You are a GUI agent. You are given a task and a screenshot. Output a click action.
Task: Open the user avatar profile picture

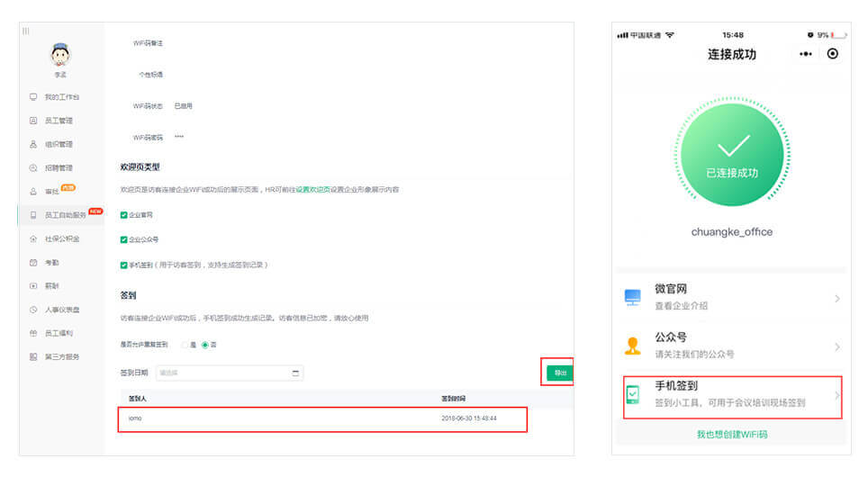[59, 55]
